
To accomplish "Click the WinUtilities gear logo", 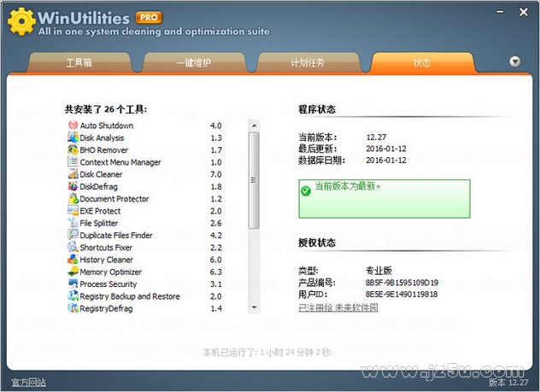I will coord(21,21).
